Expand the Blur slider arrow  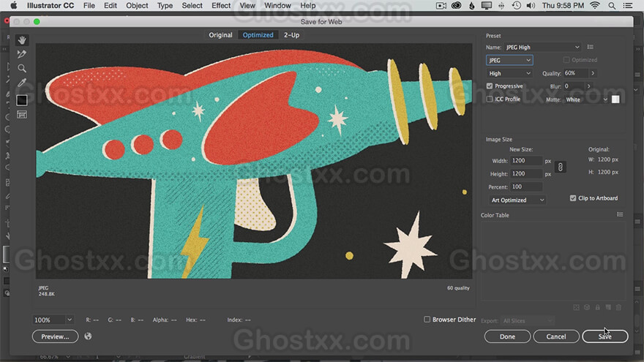588,86
